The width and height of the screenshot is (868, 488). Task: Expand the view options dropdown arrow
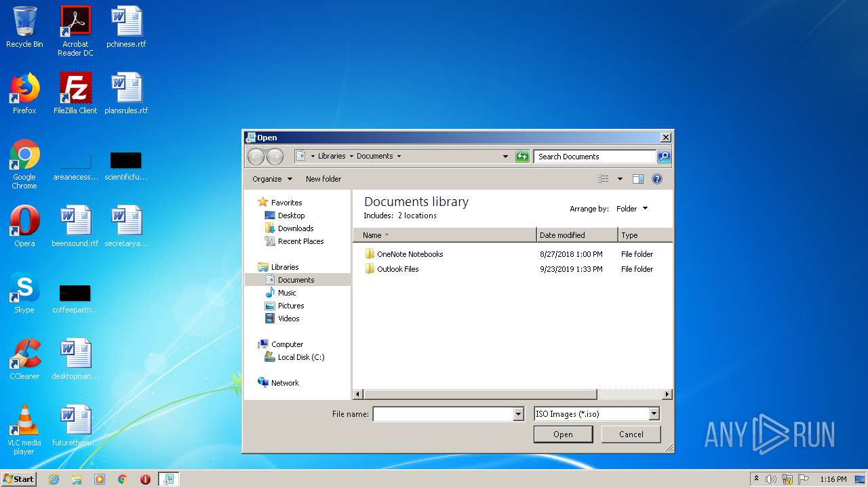point(620,179)
